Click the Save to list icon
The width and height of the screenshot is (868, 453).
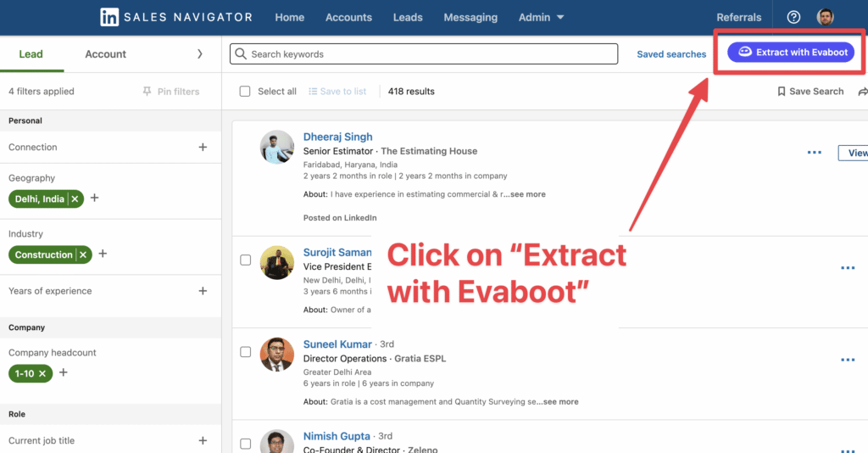point(313,92)
